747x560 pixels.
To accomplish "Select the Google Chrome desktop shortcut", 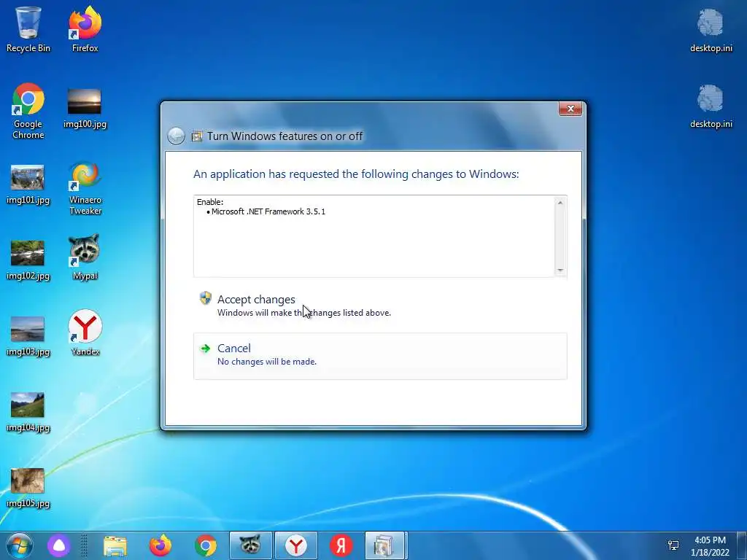I will (28, 111).
